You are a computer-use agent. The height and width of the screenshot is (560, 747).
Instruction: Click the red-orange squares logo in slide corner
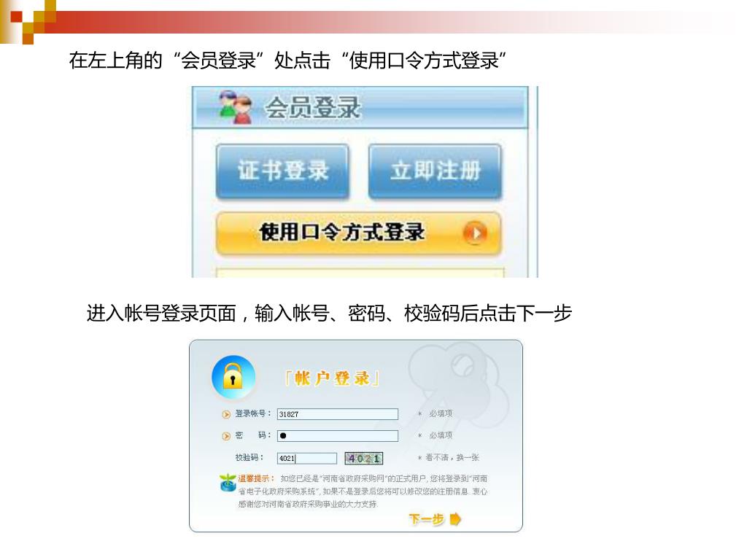coord(28,21)
